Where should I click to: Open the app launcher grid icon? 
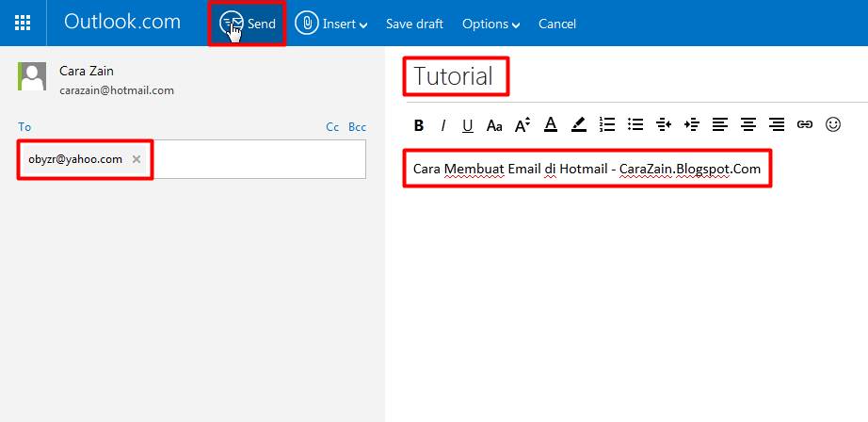click(x=23, y=24)
